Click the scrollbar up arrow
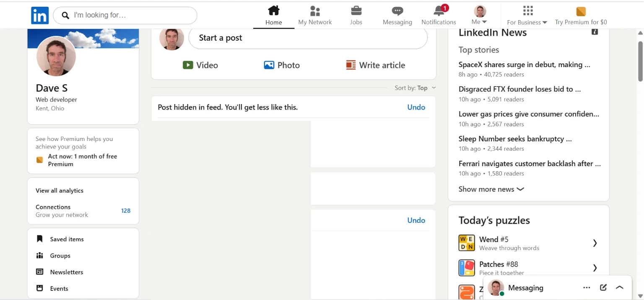The width and height of the screenshot is (644, 300). pos(640,33)
